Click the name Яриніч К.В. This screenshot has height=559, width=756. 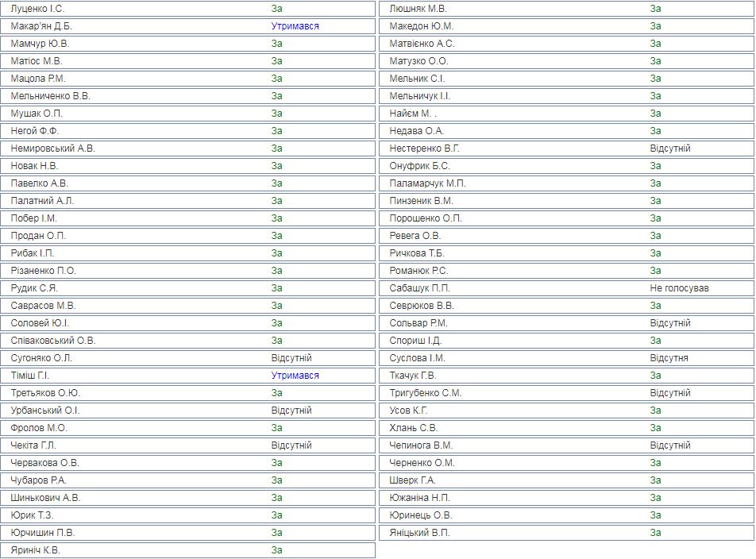tap(36, 550)
